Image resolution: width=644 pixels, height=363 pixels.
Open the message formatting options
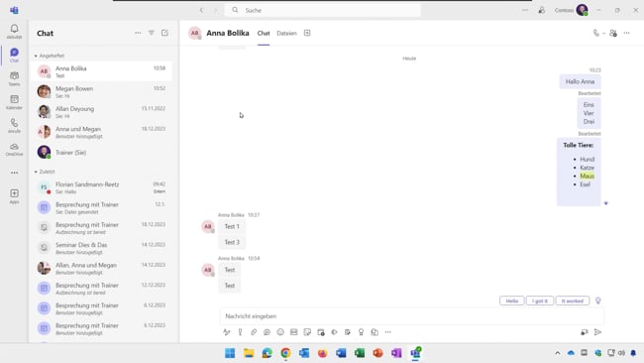tap(226, 332)
